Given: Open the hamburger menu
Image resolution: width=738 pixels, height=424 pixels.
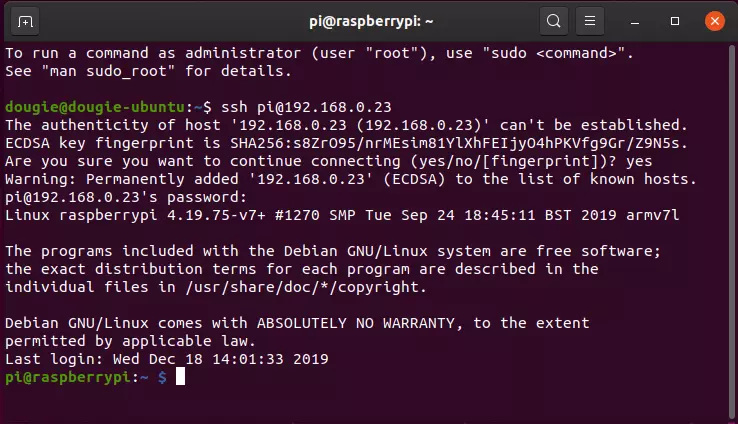Looking at the screenshot, I should tap(590, 21).
